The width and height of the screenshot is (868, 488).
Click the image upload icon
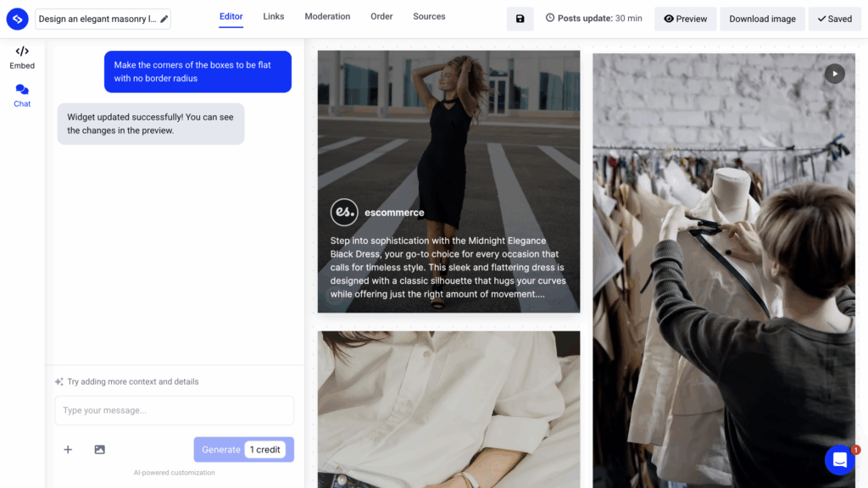coord(99,449)
